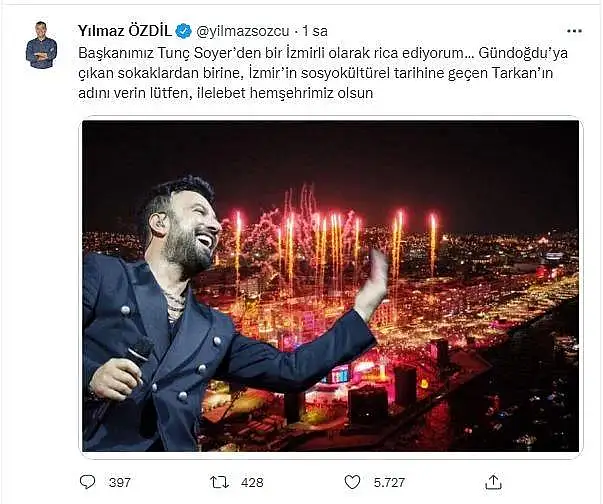The height and width of the screenshot is (504, 603).
Task: Click the blue verified badge
Action: 183,31
